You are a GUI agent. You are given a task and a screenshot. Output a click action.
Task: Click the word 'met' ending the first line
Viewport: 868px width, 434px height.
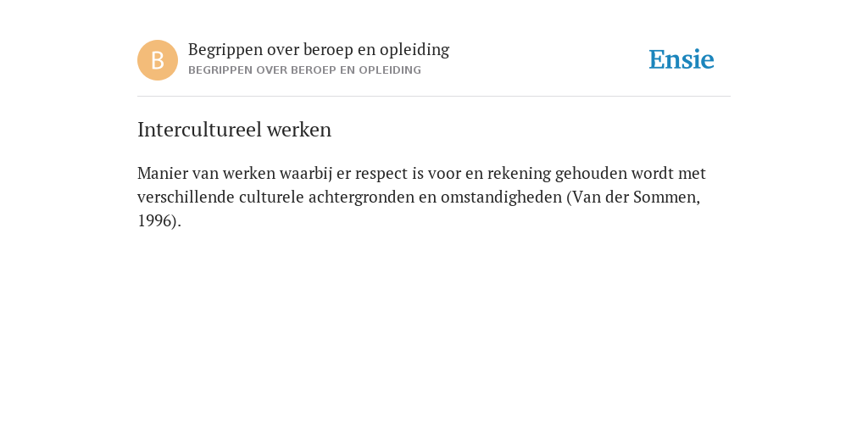pyautogui.click(x=692, y=173)
